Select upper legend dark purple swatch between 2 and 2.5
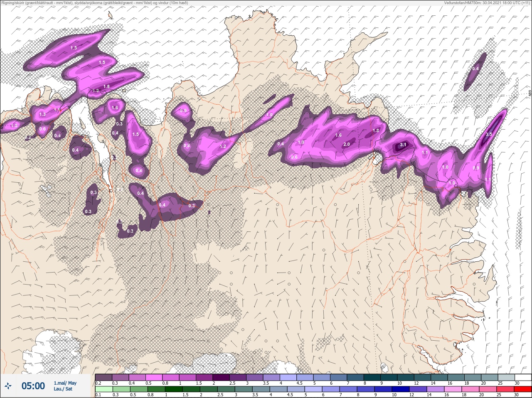 point(222,377)
